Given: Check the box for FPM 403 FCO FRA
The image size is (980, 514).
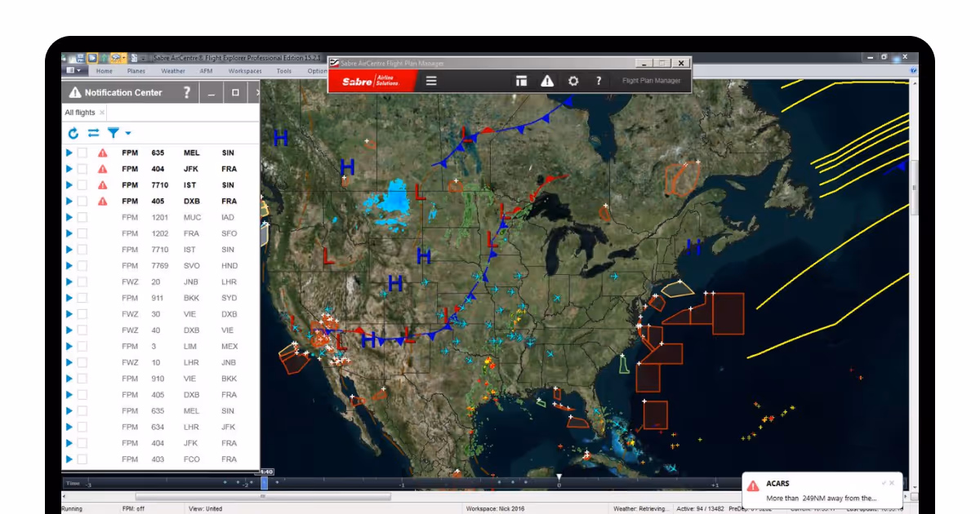Looking at the screenshot, I should pos(82,459).
